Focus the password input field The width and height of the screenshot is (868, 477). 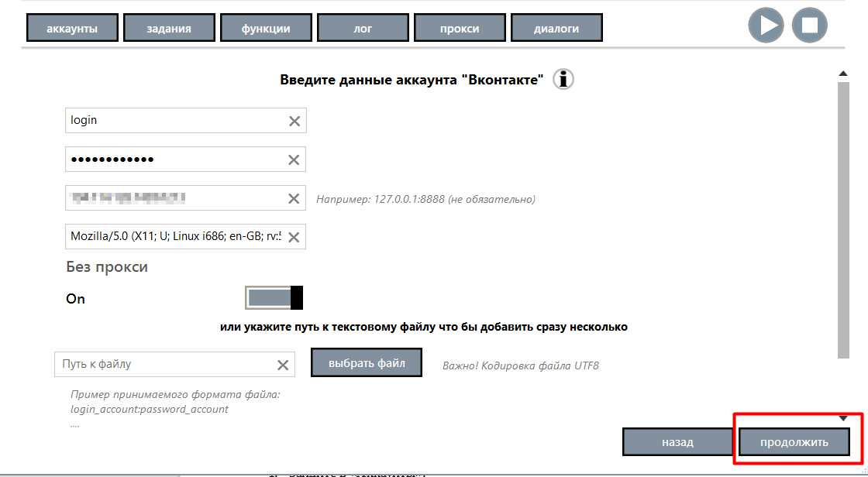point(185,160)
